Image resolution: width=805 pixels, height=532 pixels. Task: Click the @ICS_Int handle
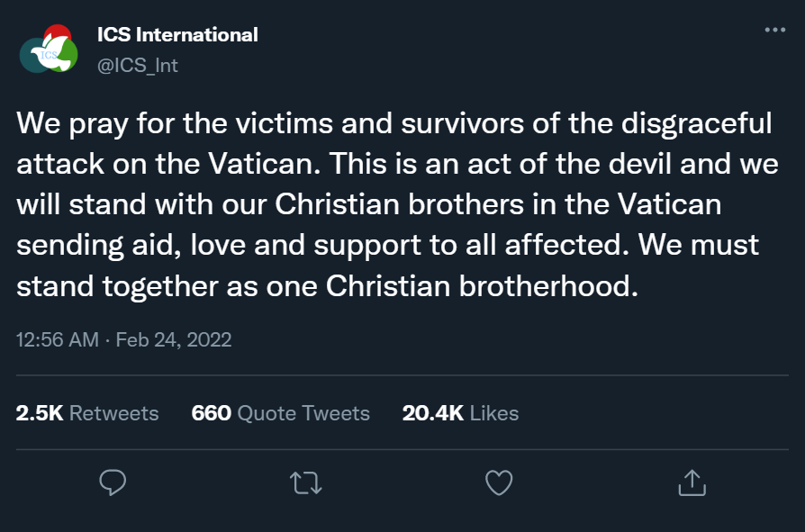pos(138,65)
